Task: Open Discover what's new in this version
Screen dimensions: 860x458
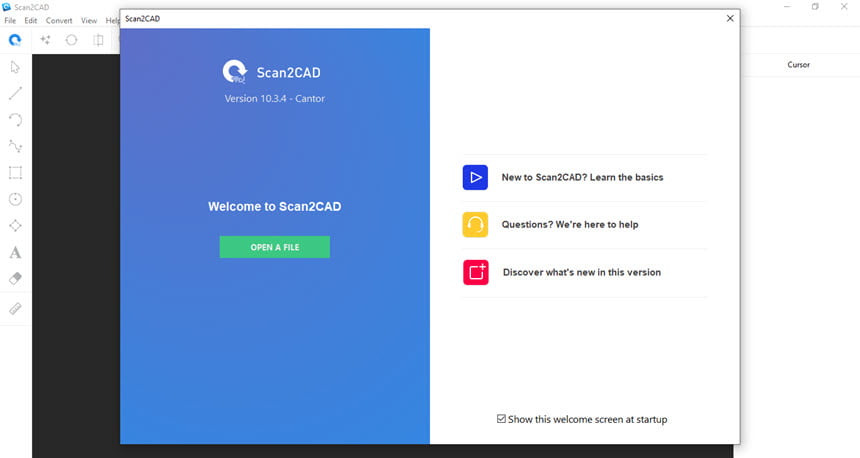Action: (x=582, y=272)
